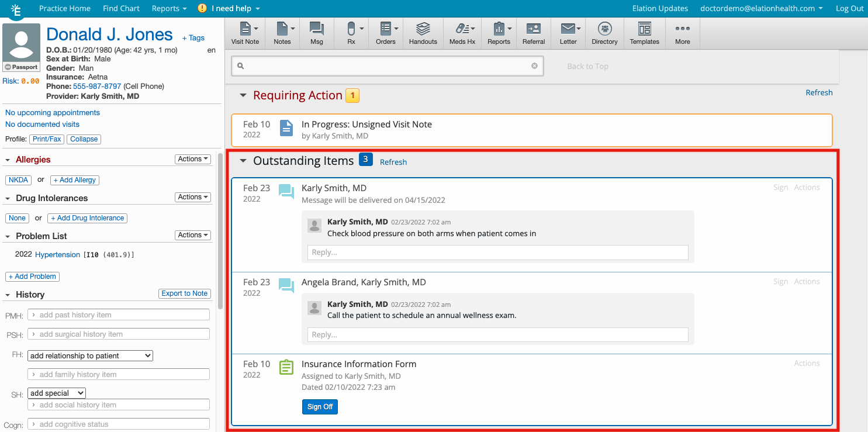Open the social history special dropdown

pyautogui.click(x=56, y=393)
